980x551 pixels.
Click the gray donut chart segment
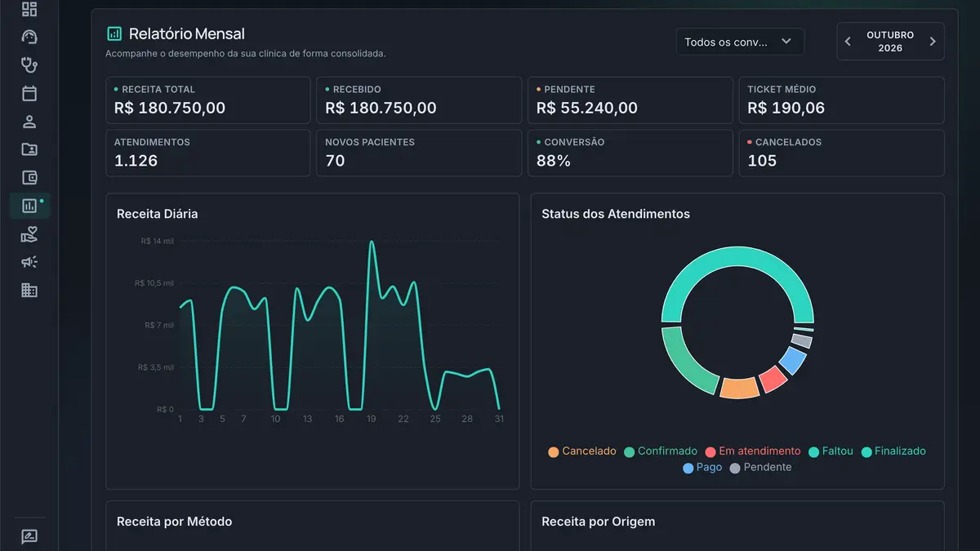pos(802,340)
